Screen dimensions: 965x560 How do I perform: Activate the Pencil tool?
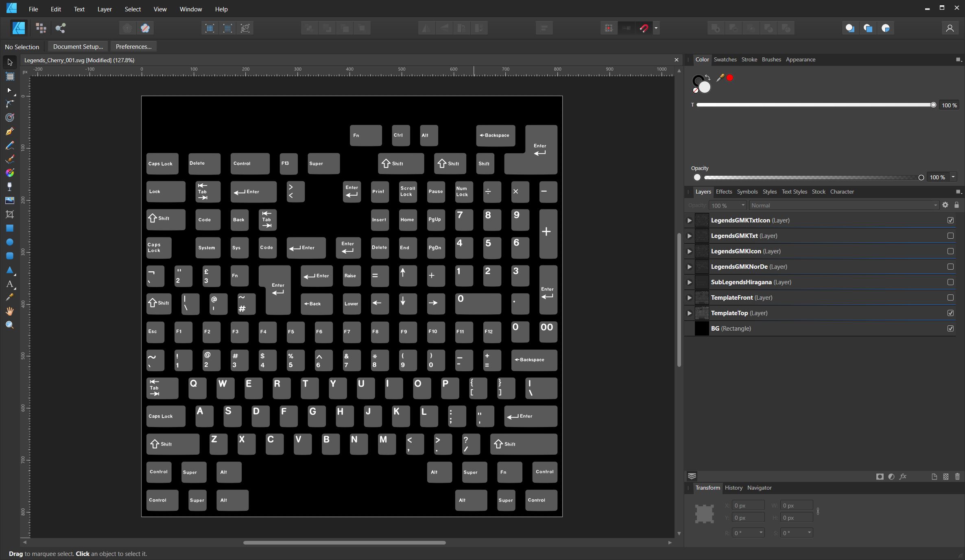click(10, 145)
